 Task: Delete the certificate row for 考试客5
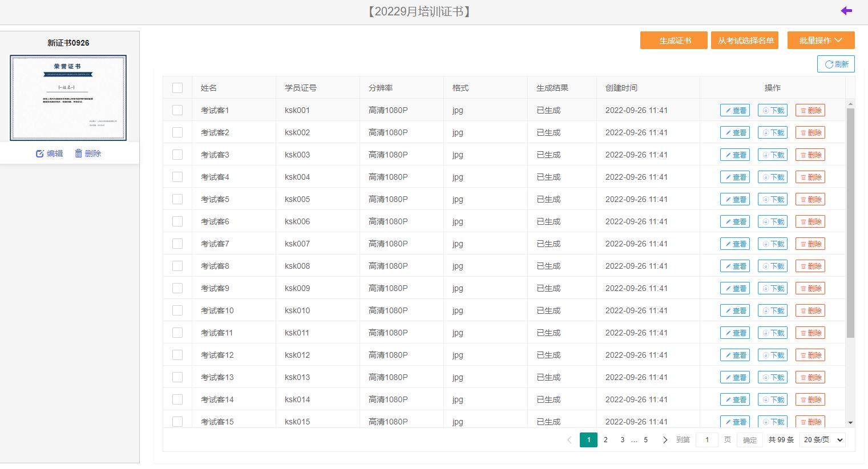point(810,200)
